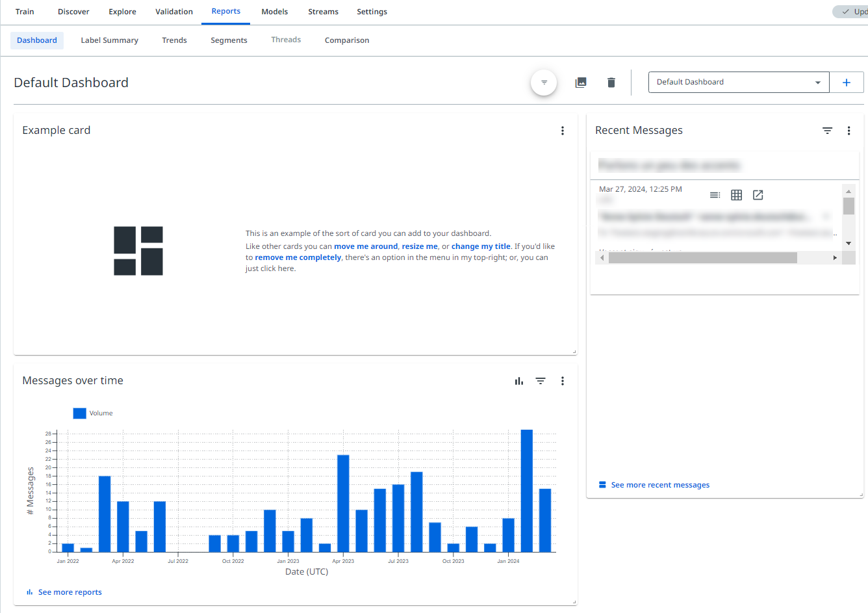The image size is (868, 613).
Task: Click the dashboard image export icon
Action: click(581, 83)
